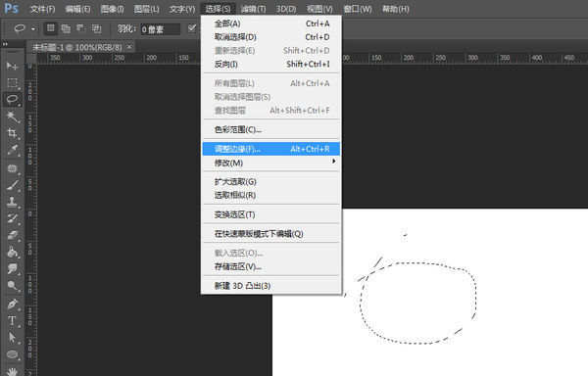Choose 所有图层(L) menu entry
This screenshot has height=376, width=588.
[271, 83]
